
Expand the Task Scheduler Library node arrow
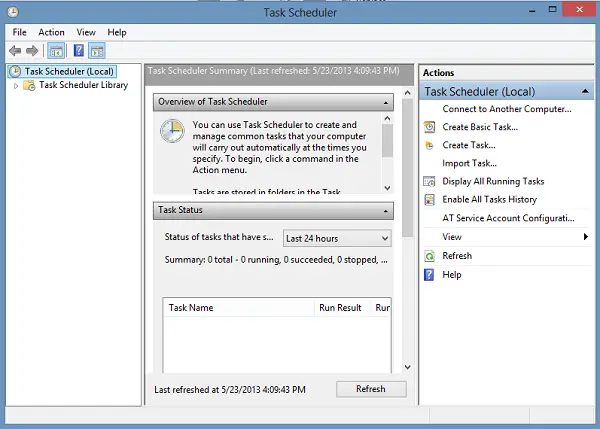16,86
